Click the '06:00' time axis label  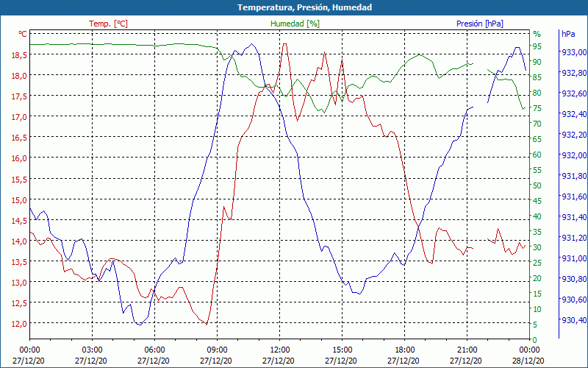(154, 350)
